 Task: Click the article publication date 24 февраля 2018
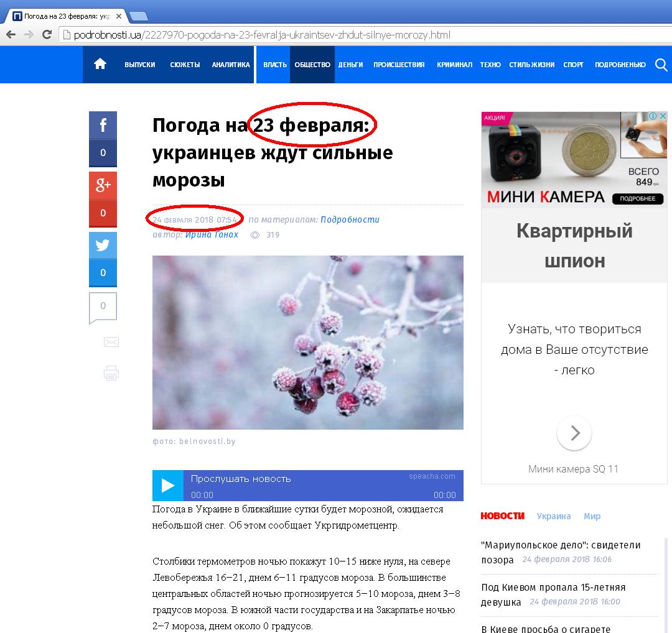(x=195, y=219)
